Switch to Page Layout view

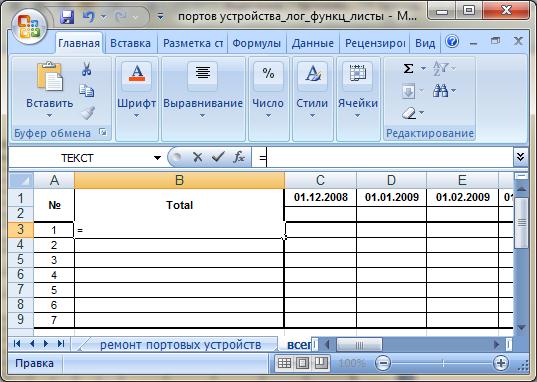pos(302,363)
